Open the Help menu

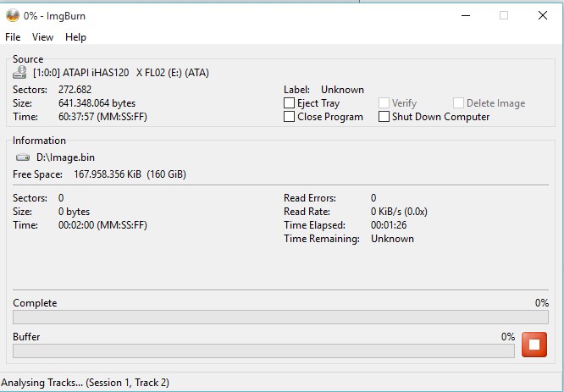click(x=75, y=37)
